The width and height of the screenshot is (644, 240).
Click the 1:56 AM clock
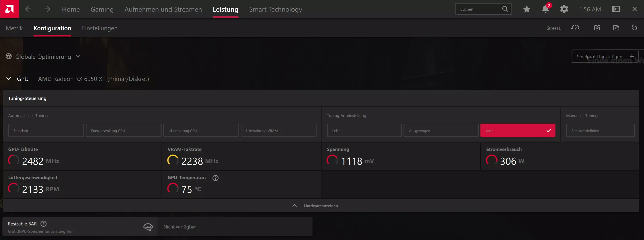pos(590,9)
